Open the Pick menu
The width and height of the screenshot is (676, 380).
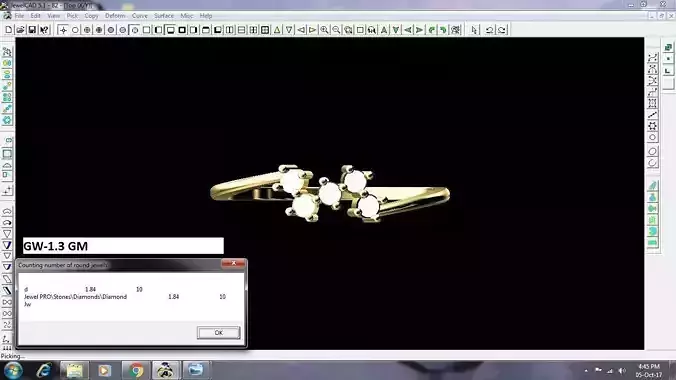point(72,16)
